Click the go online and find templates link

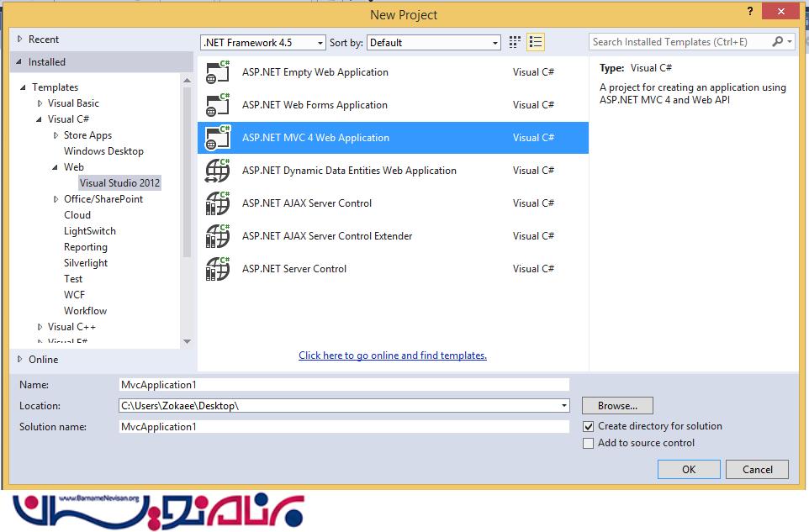point(393,356)
